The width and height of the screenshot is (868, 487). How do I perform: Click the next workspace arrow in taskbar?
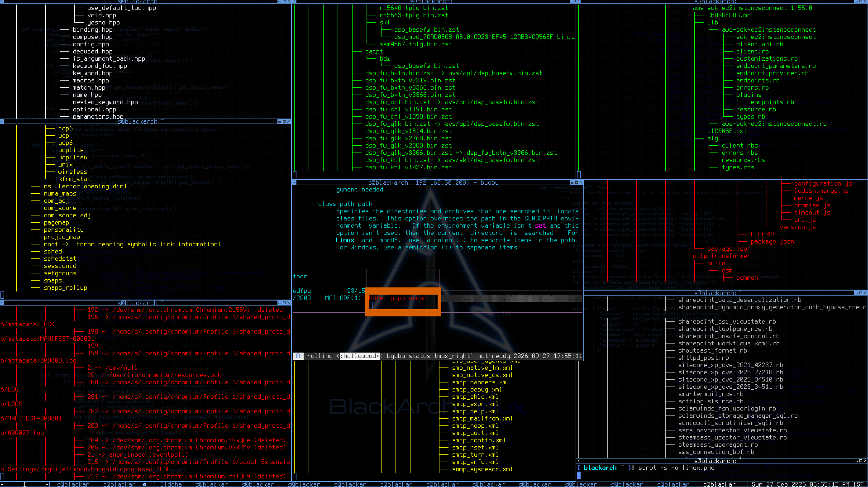tap(47, 484)
